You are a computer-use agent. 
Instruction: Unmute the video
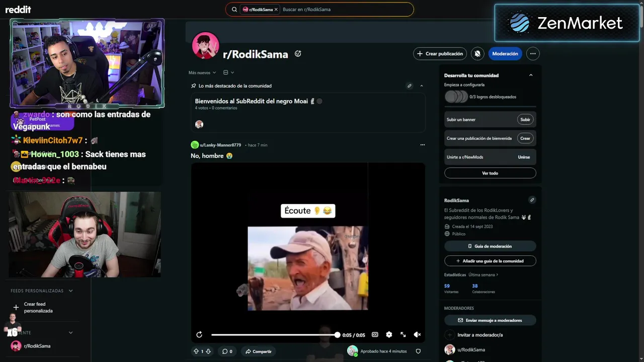417,335
